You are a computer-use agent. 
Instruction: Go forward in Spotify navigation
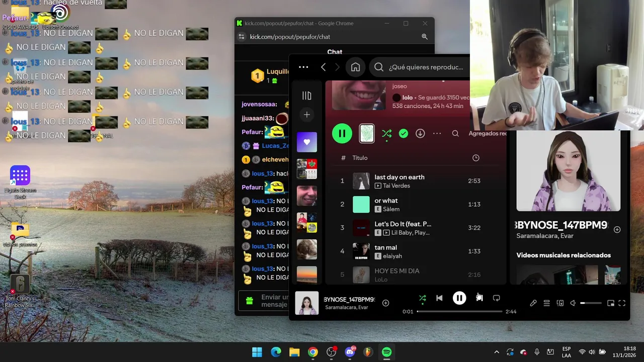(x=337, y=67)
